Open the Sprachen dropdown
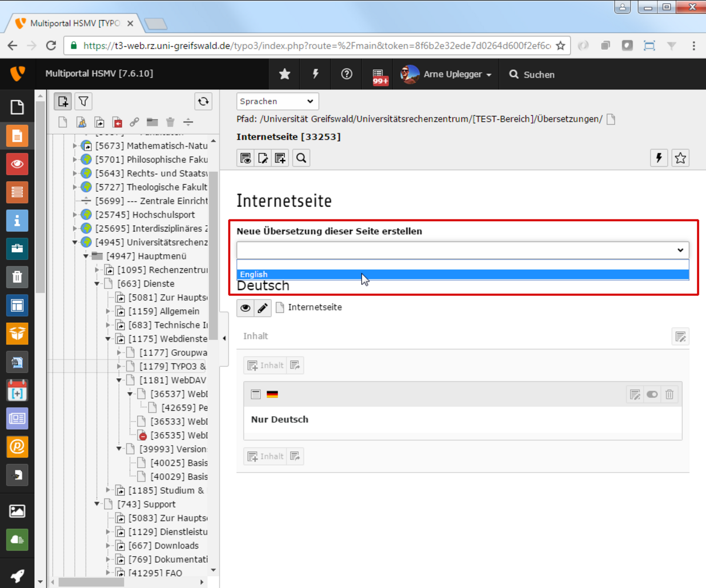 [277, 101]
